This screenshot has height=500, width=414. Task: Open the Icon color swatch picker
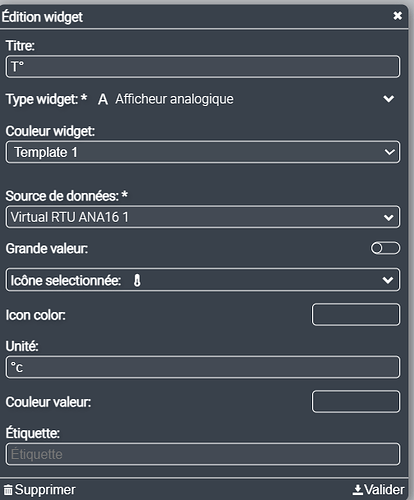[356, 314]
